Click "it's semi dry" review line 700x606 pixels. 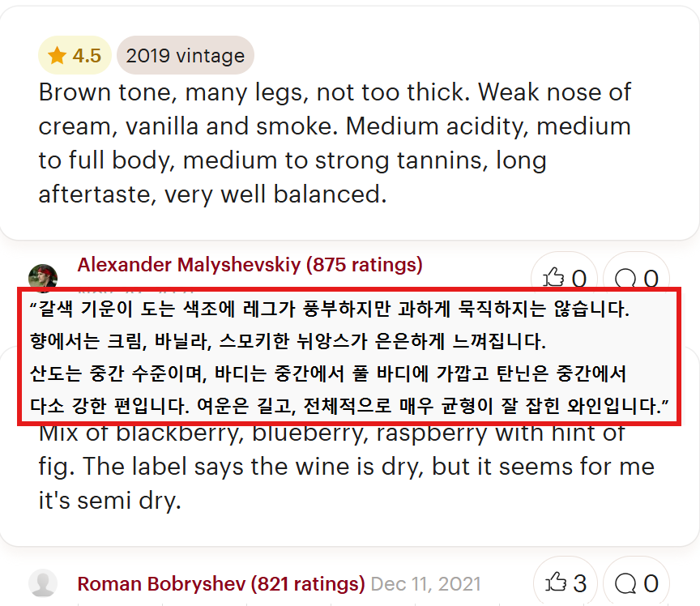[109, 500]
